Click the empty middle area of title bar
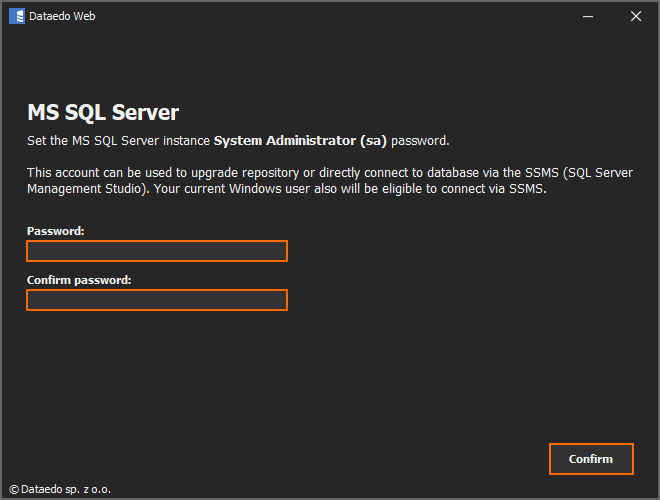Screen dimensions: 660x500 coord(330,16)
